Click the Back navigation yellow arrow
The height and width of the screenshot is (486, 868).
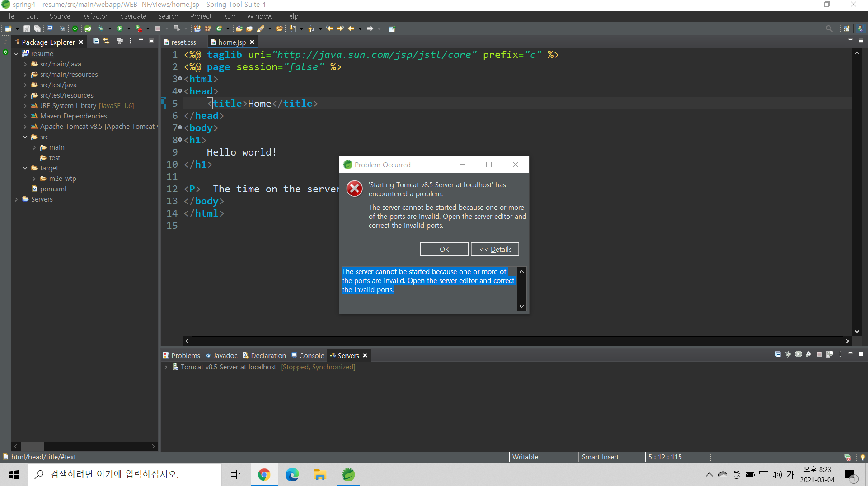(351, 28)
